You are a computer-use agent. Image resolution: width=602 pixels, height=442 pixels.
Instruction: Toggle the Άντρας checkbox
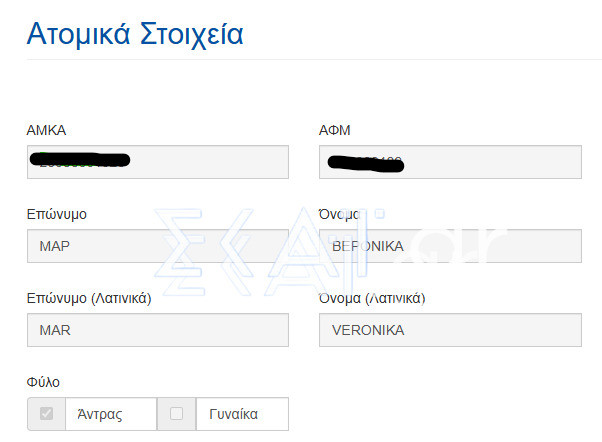coord(46,414)
